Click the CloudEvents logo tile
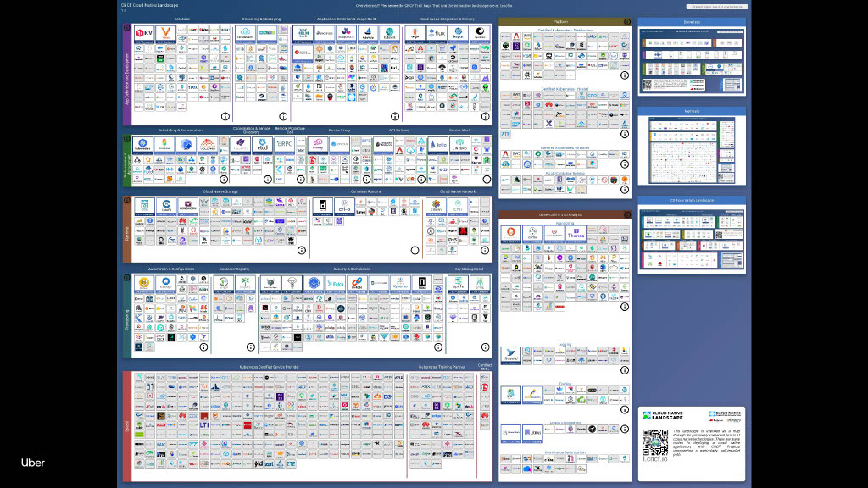The width and height of the screenshot is (868, 488). click(245, 34)
